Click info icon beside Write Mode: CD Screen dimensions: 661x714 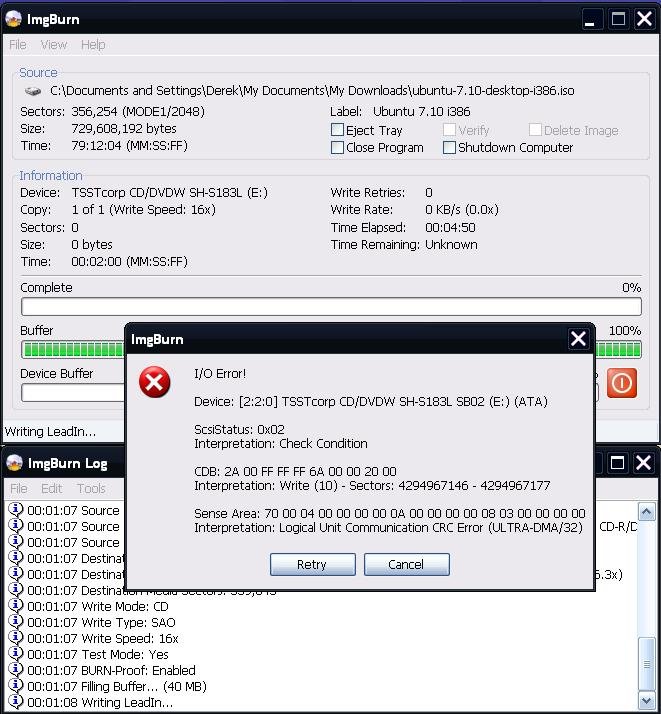pos(15,606)
